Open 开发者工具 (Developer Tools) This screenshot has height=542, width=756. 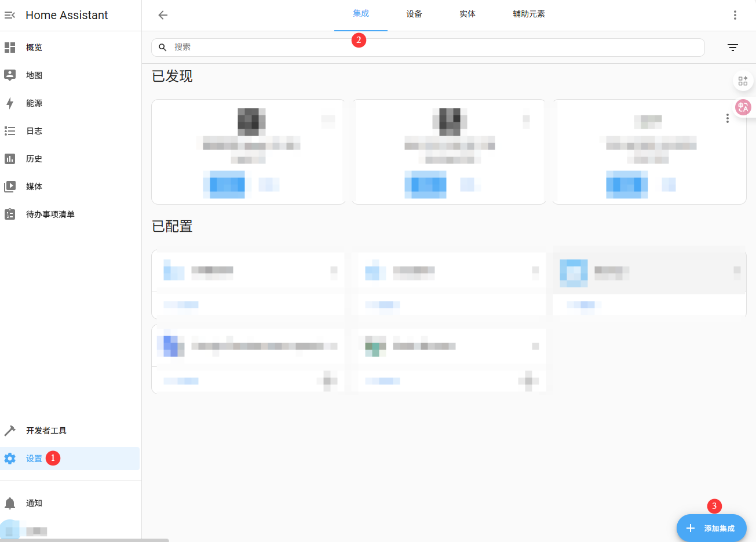pos(45,430)
